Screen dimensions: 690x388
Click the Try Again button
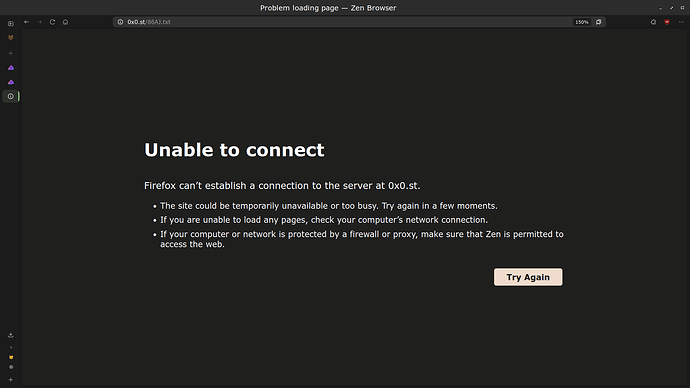[x=528, y=277]
